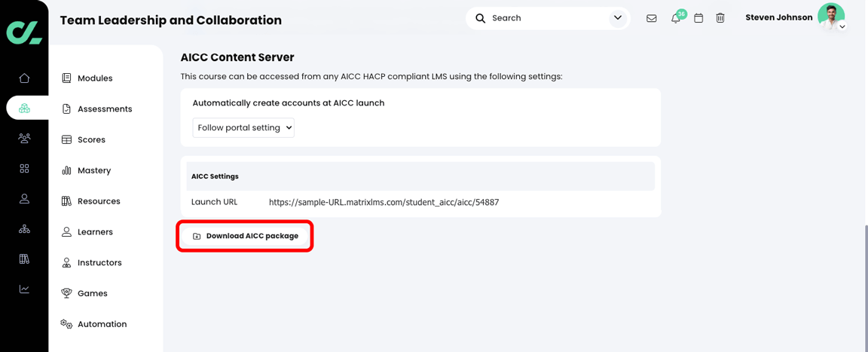Open the Home icon in left rail
868x352 pixels.
pyautogui.click(x=24, y=78)
